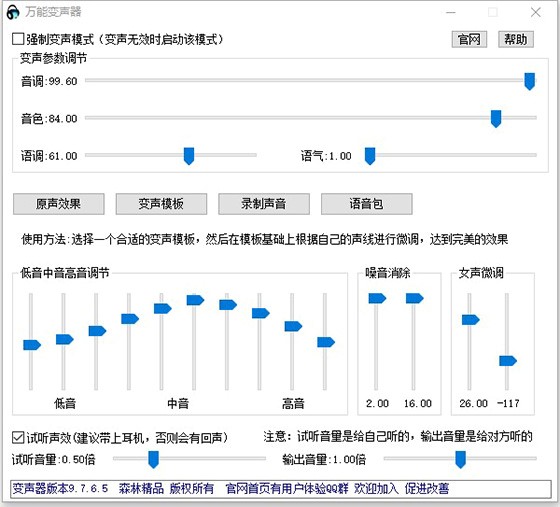Open the 变声模板 templates button
The image size is (560, 507).
click(161, 204)
